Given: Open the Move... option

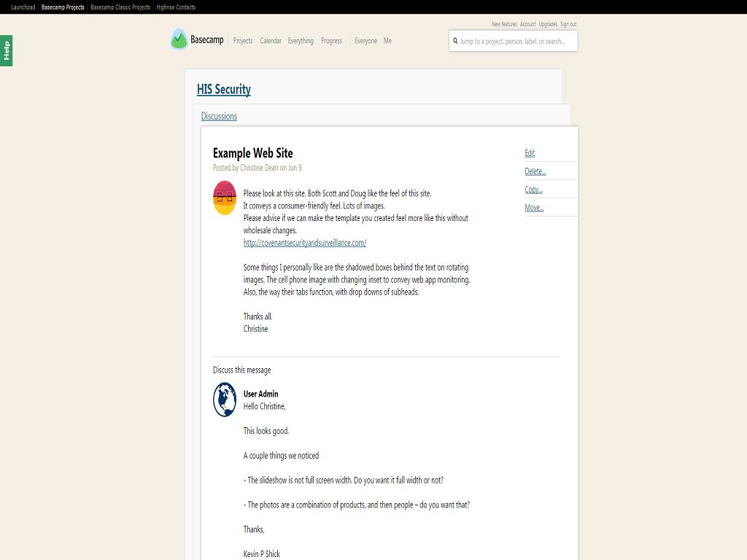Looking at the screenshot, I should click(534, 208).
